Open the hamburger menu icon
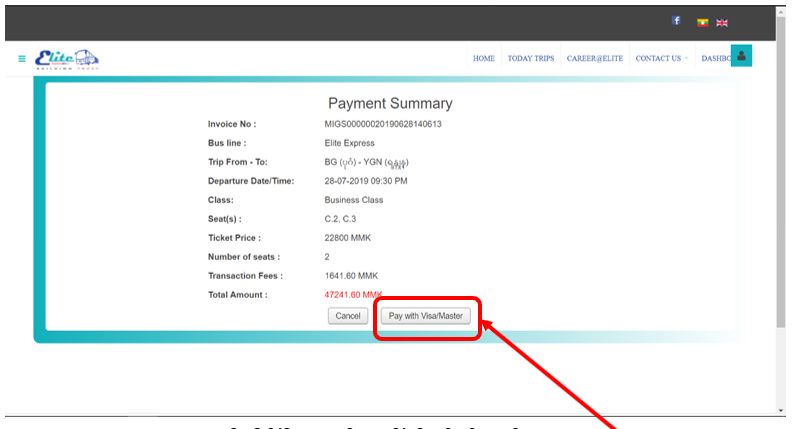This screenshot has width=794, height=429. pos(22,58)
